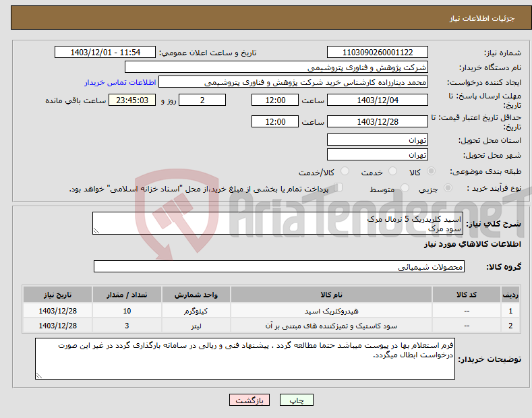Click the شماره نیاز field 1103090260001122

pyautogui.click(x=378, y=53)
